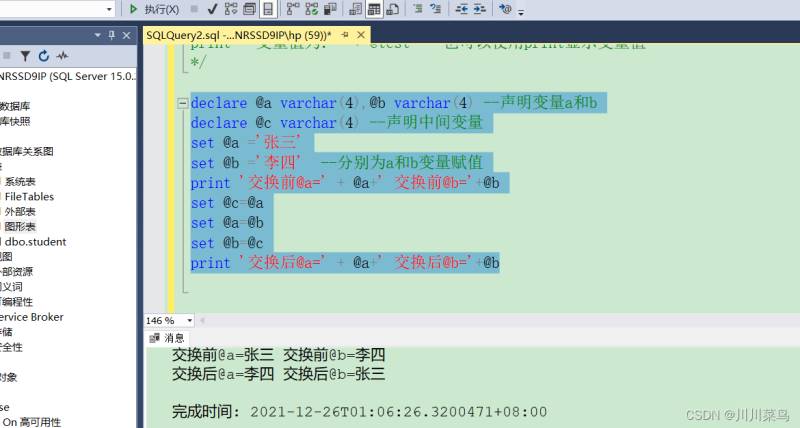
Task: Click the Cancel Executing Query stop icon
Action: [x=194, y=9]
